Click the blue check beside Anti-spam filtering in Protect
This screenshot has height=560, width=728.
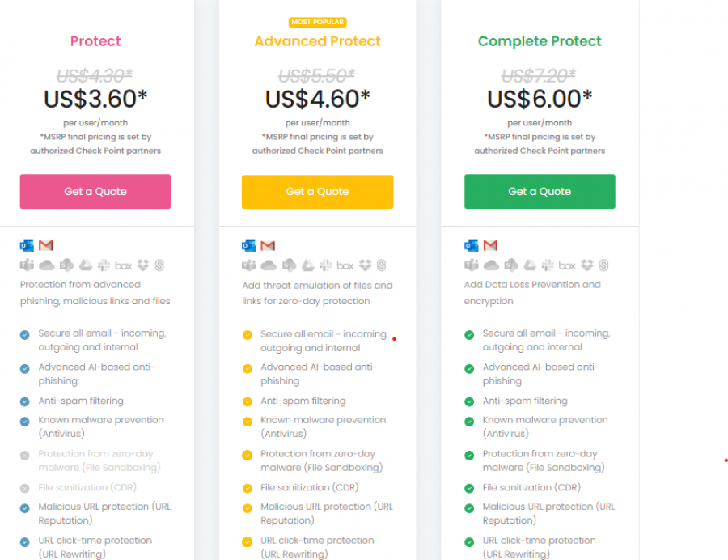(x=25, y=401)
